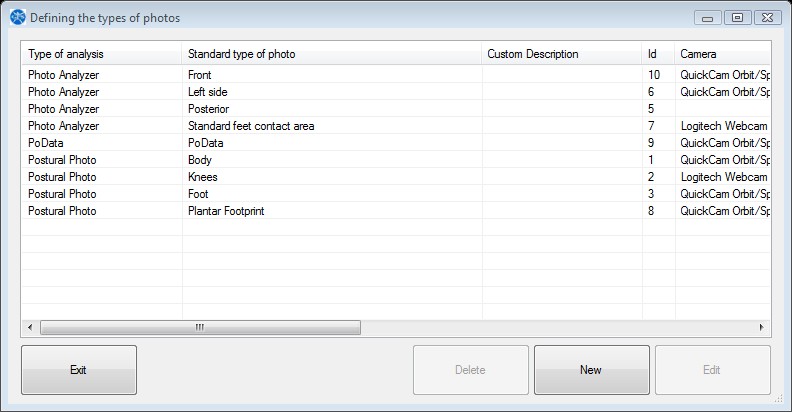Select the PoData row
The height and width of the screenshot is (412, 792).
coord(396,143)
